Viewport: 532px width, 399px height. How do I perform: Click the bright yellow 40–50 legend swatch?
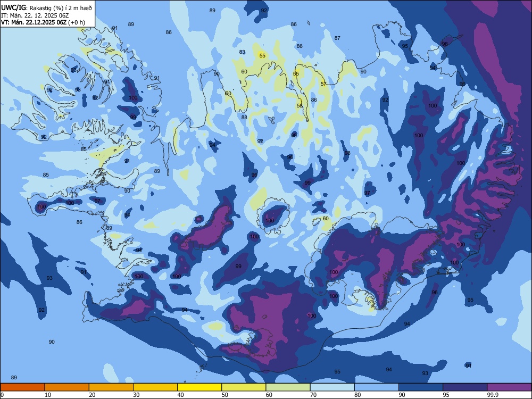click(x=199, y=387)
